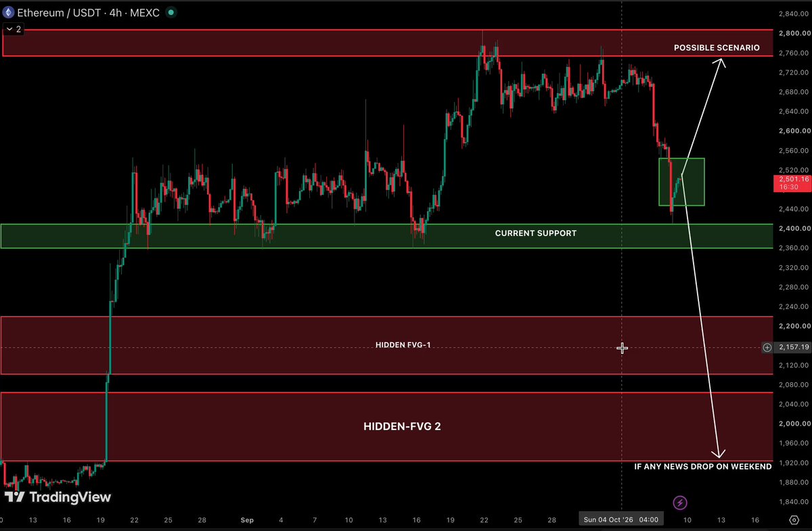Screen dimensions: 812x531
Task: Click the 2,640.00 price axis label
Action: pyautogui.click(x=794, y=112)
